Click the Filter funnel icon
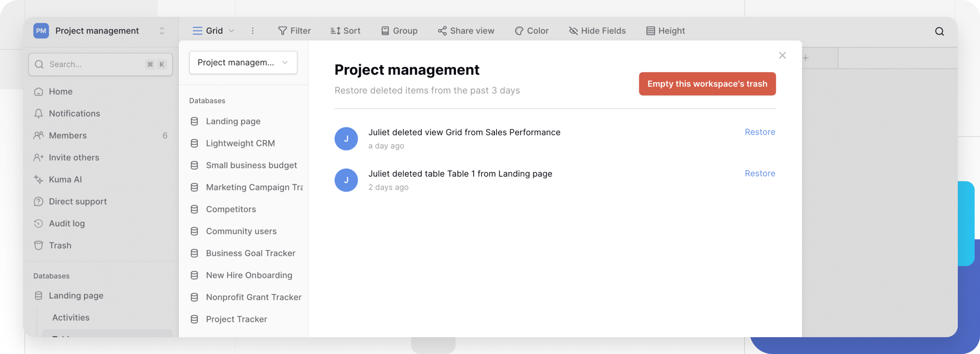The height and width of the screenshot is (354, 980). pyautogui.click(x=283, y=31)
